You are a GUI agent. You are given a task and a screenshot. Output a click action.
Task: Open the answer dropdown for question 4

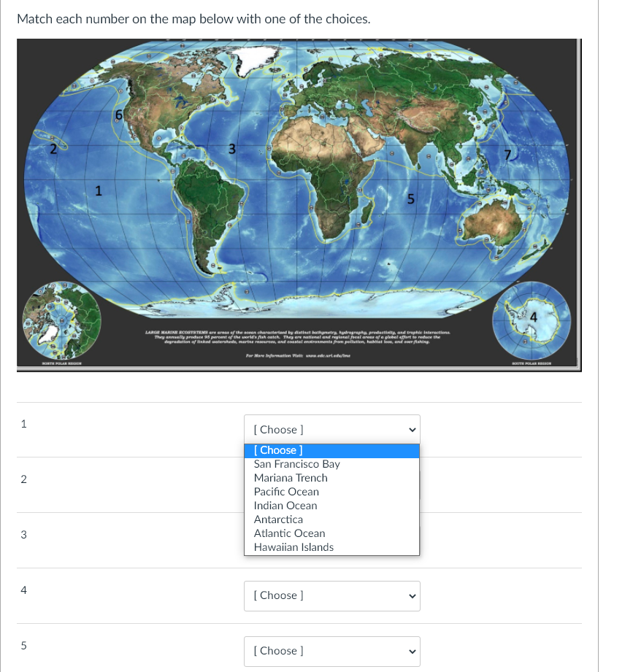[331, 595]
